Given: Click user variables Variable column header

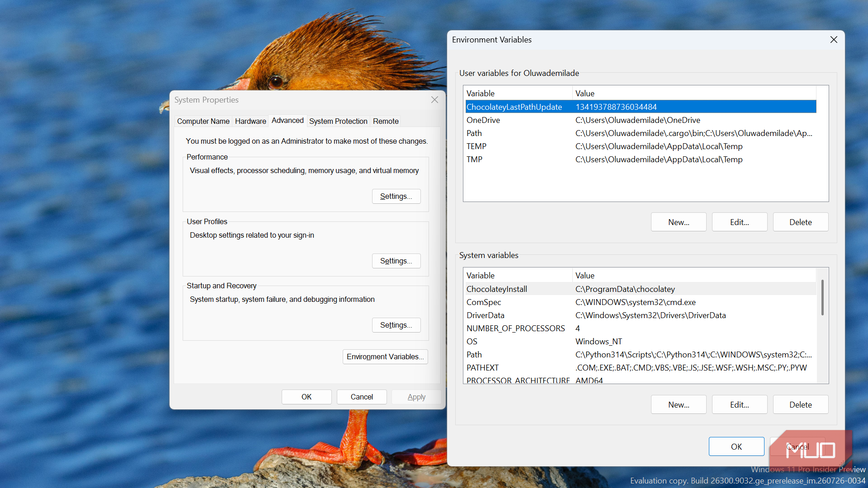Looking at the screenshot, I should [519, 94].
